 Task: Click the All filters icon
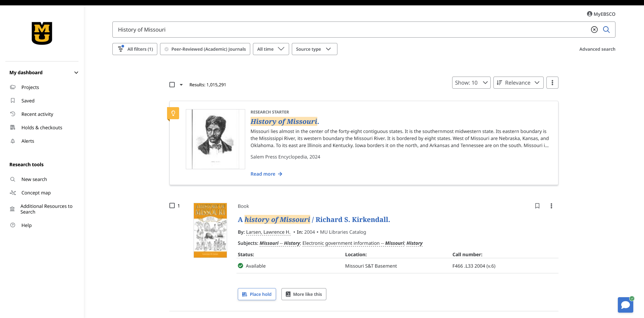[121, 49]
